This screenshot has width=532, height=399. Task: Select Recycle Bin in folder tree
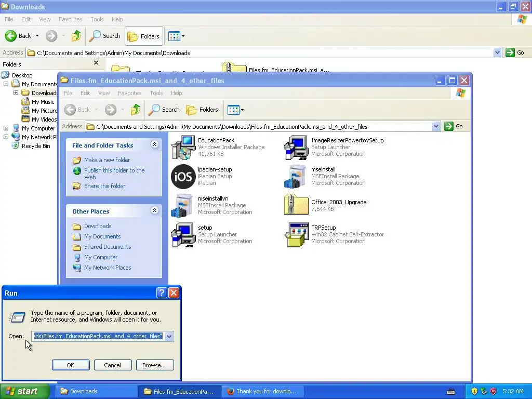pos(36,146)
